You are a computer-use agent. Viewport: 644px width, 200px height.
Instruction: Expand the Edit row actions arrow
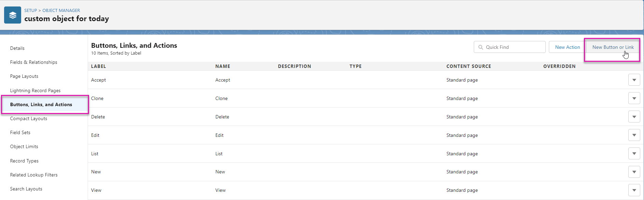click(x=634, y=135)
